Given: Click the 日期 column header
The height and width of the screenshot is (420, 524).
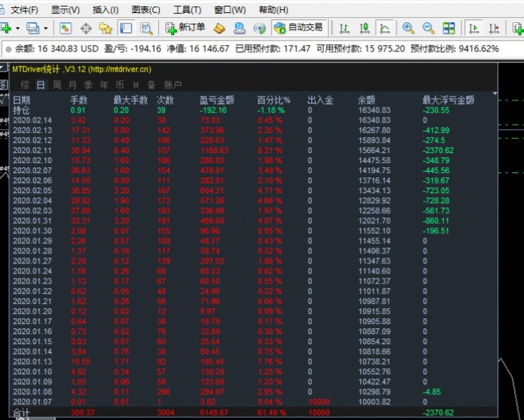Looking at the screenshot, I should (21, 100).
